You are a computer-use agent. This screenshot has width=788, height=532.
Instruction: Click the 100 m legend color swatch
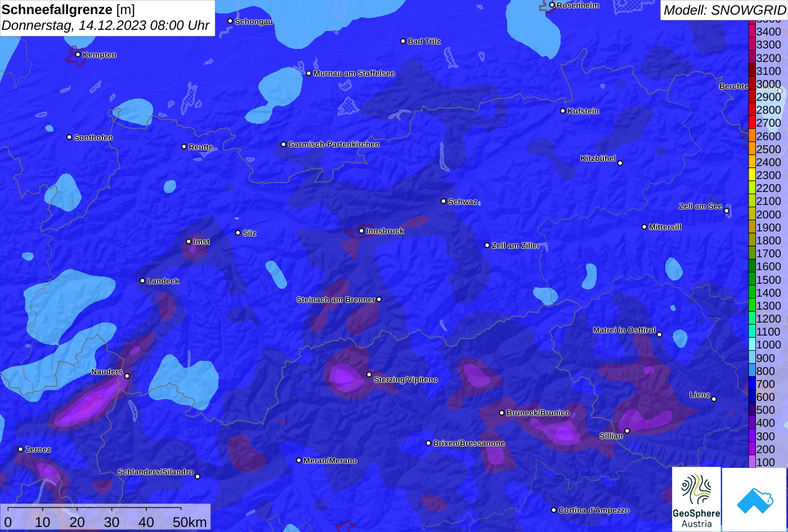tap(751, 462)
